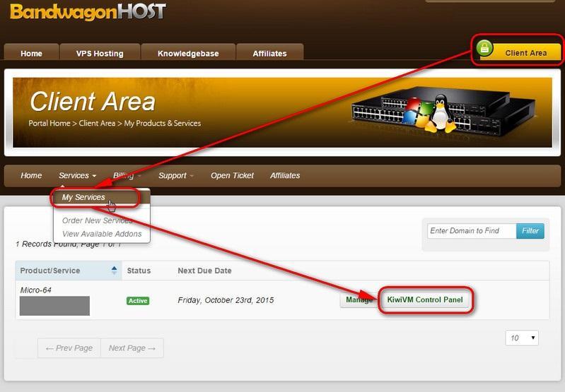This screenshot has height=392, width=565.
Task: Click Open Ticket in the menu bar
Action: point(232,175)
